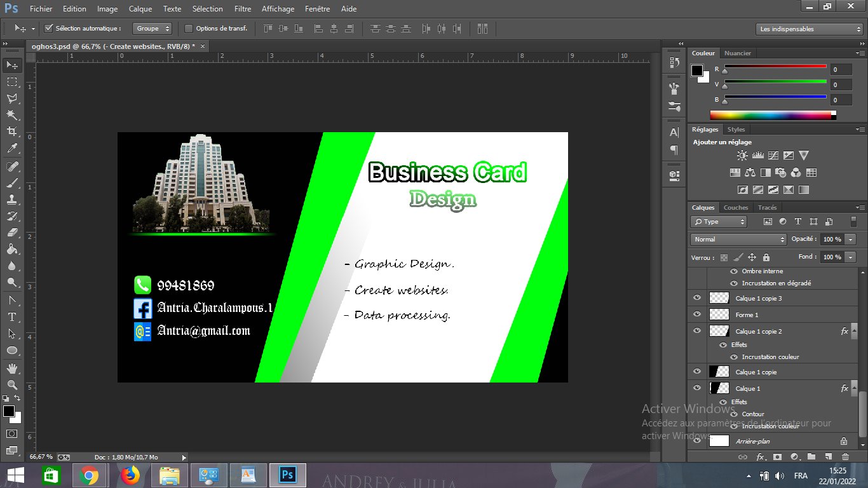Toggle visibility of layer Forme 1
The image size is (868, 488).
[x=697, y=315]
